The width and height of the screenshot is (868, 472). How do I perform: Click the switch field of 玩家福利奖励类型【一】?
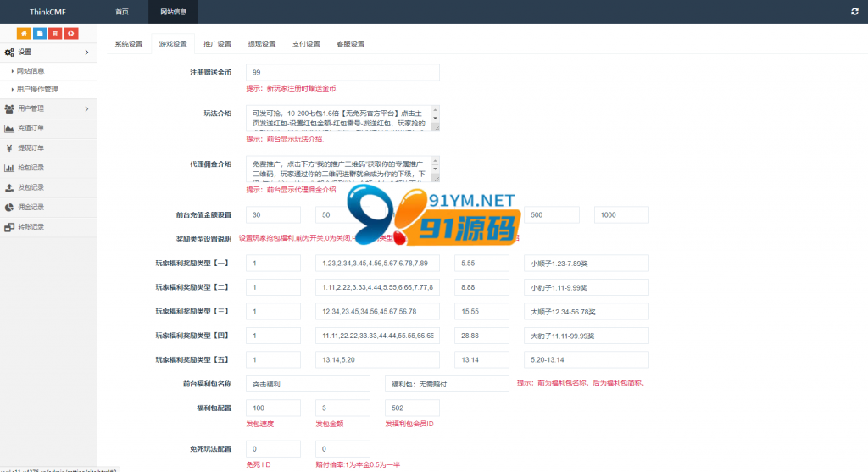tap(273, 264)
